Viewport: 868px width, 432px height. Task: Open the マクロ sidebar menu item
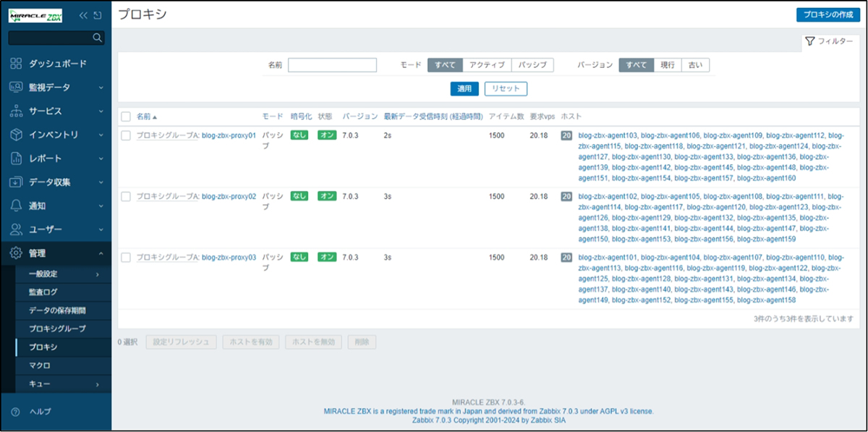click(x=39, y=365)
